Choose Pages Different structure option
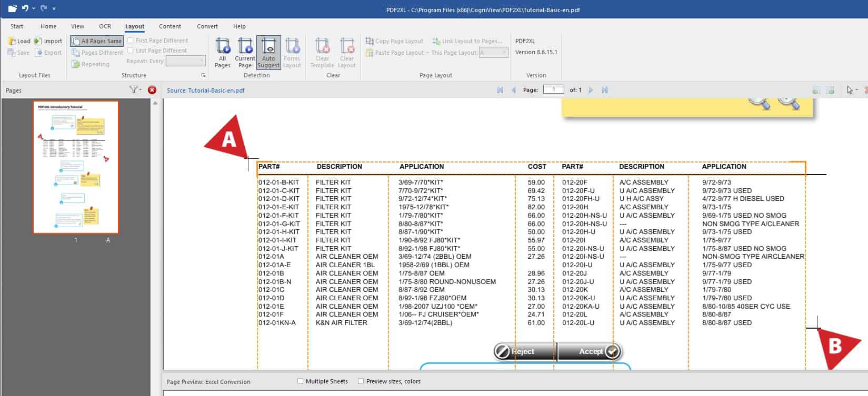The height and width of the screenshot is (396, 868). click(97, 53)
